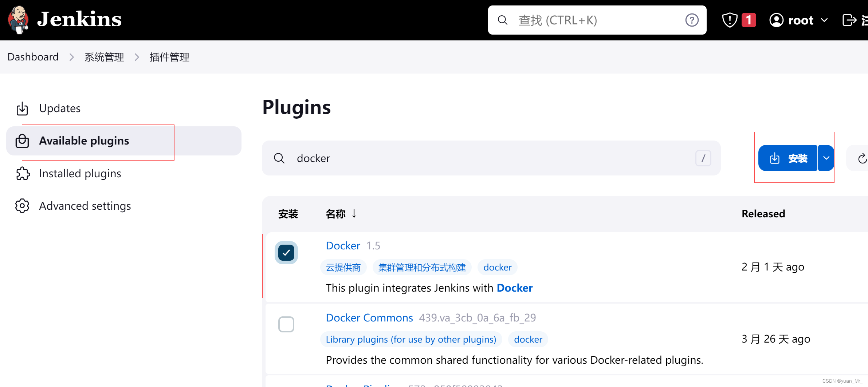Expand chevron after Dashboard breadcrumb
The width and height of the screenshot is (868, 387).
71,57
